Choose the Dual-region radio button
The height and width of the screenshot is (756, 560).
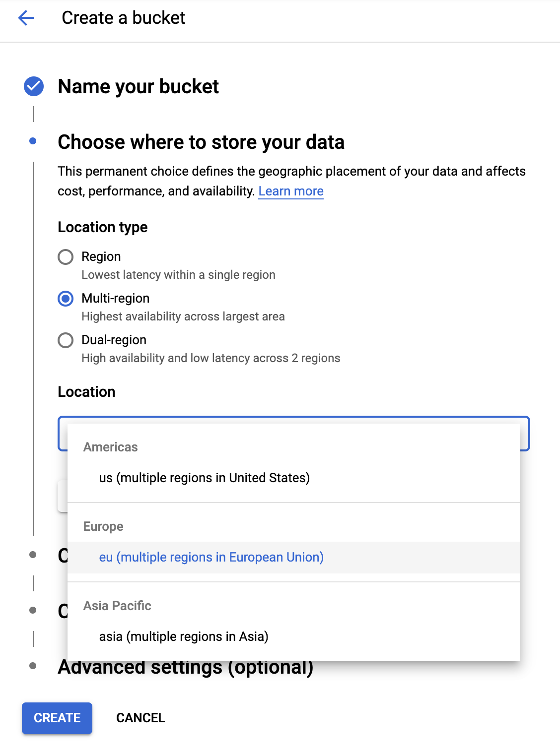click(x=66, y=340)
